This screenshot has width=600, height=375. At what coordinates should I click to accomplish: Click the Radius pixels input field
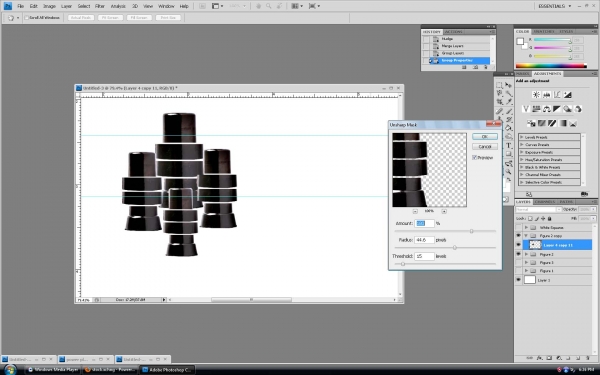[x=424, y=240]
